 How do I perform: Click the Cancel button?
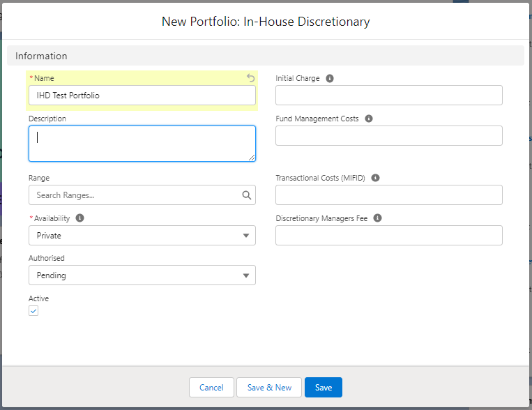(x=211, y=388)
